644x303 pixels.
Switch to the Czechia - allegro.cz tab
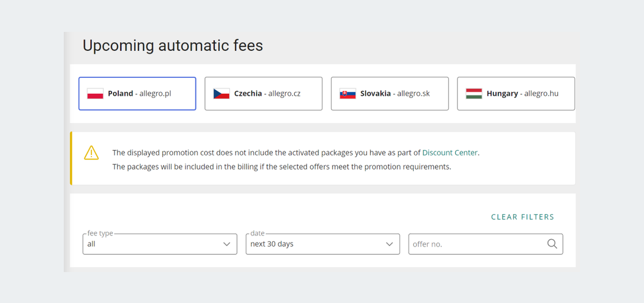click(264, 93)
